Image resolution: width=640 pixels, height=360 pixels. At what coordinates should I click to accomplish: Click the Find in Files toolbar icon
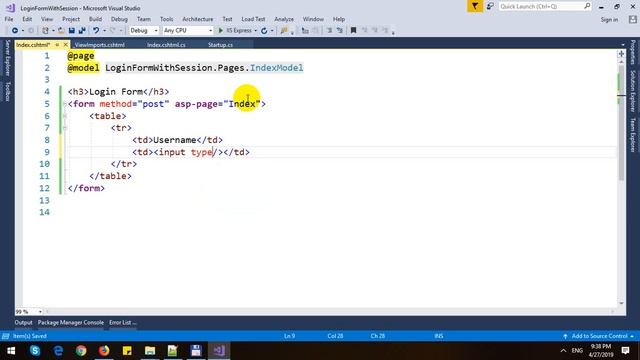(x=284, y=31)
